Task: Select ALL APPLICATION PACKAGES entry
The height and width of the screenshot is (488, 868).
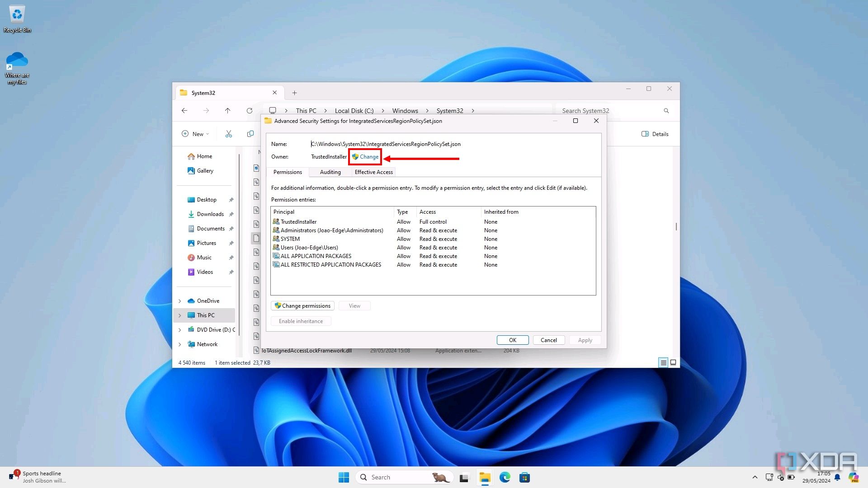Action: pyautogui.click(x=316, y=256)
